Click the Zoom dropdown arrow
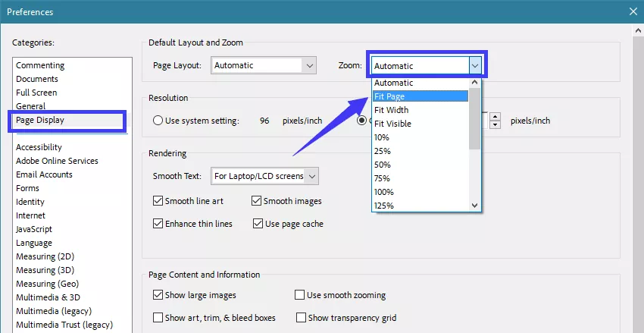This screenshot has height=333, width=644. pyautogui.click(x=475, y=65)
